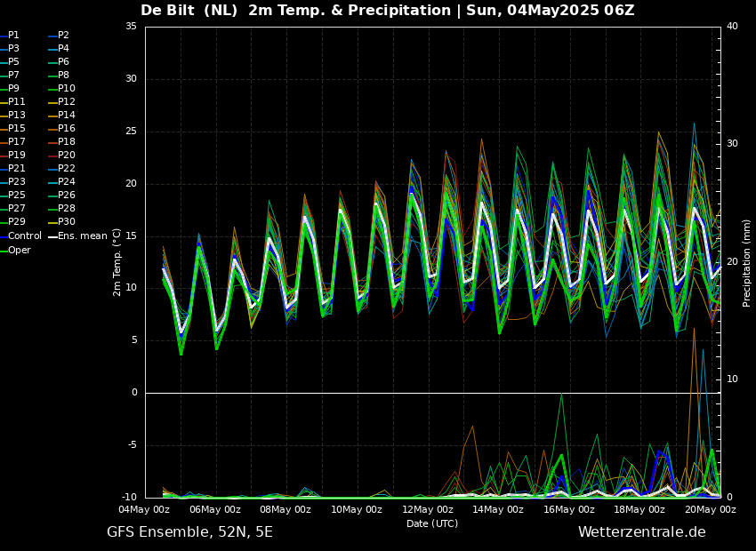Image resolution: width=756 pixels, height=551 pixels.
Task: Click the GFS Ensemble, 52N, 5E caption
Action: [x=189, y=532]
